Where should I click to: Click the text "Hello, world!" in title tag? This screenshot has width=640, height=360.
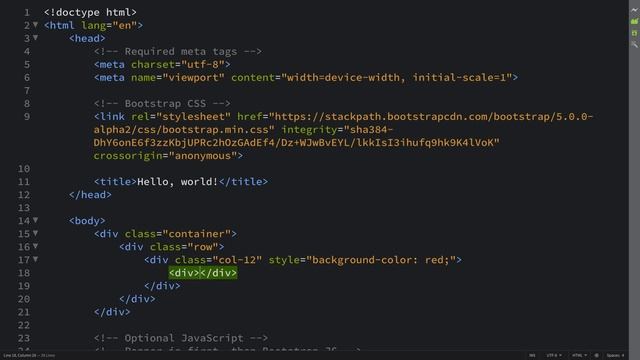tap(177, 182)
